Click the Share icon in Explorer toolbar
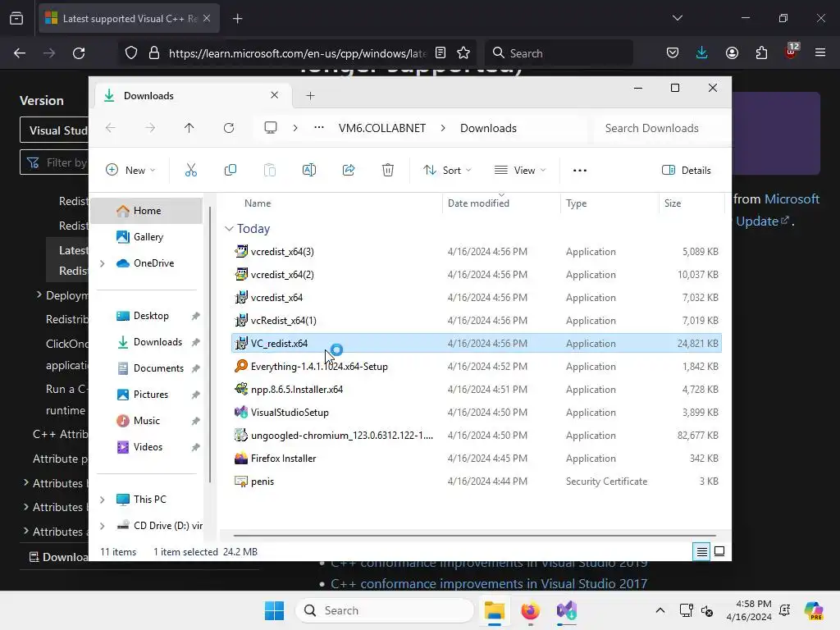 348,171
